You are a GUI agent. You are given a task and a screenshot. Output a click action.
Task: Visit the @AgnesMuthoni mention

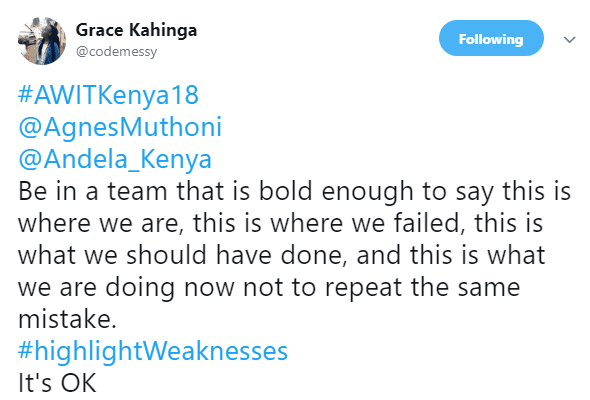[x=120, y=127]
